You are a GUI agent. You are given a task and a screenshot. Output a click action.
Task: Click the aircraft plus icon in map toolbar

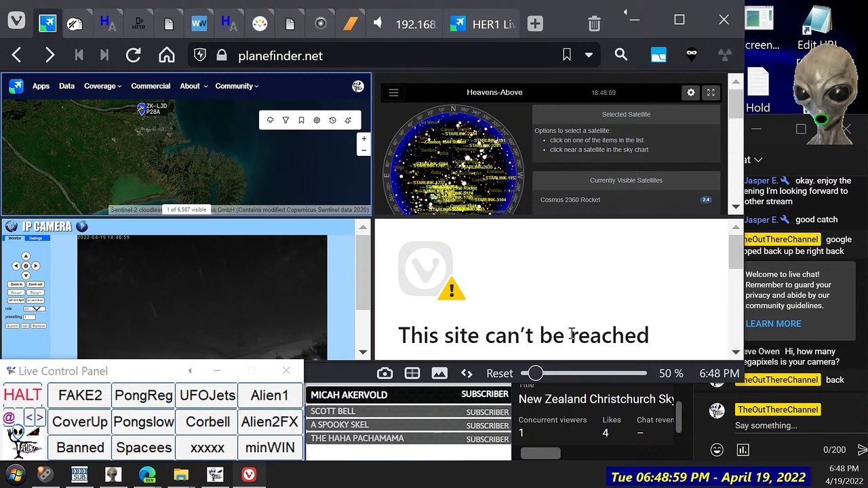[x=348, y=120]
